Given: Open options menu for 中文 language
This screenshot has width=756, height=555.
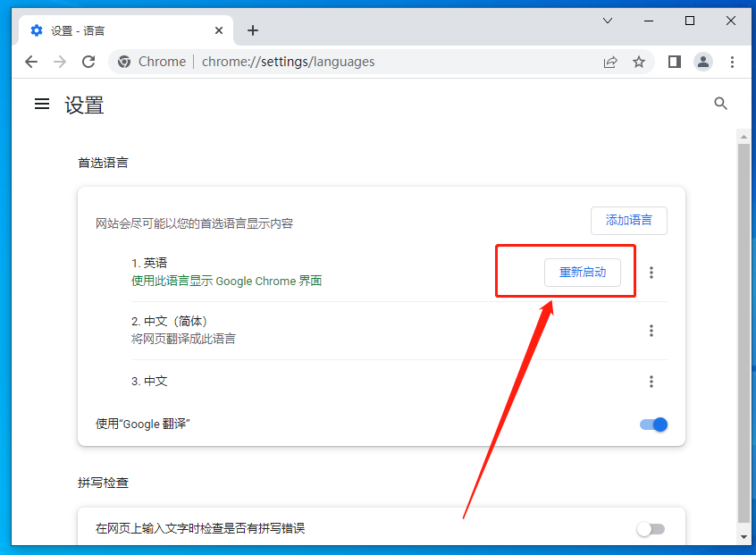Looking at the screenshot, I should tap(651, 382).
